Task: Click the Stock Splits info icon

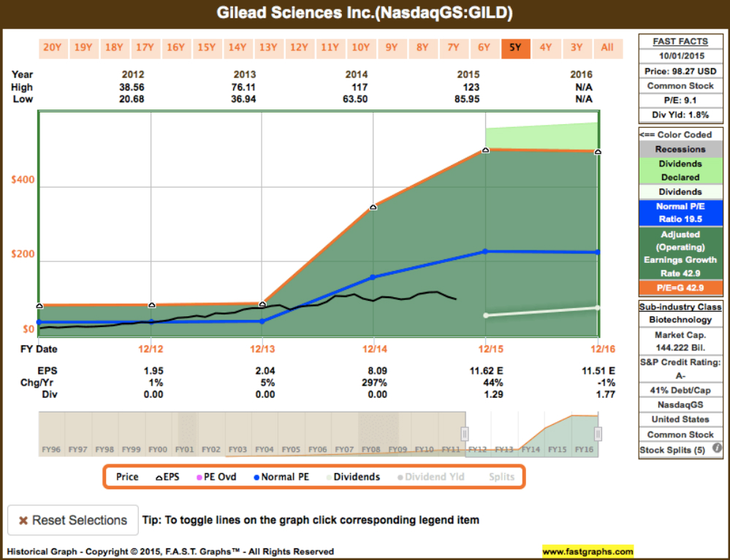Action: pos(717,448)
